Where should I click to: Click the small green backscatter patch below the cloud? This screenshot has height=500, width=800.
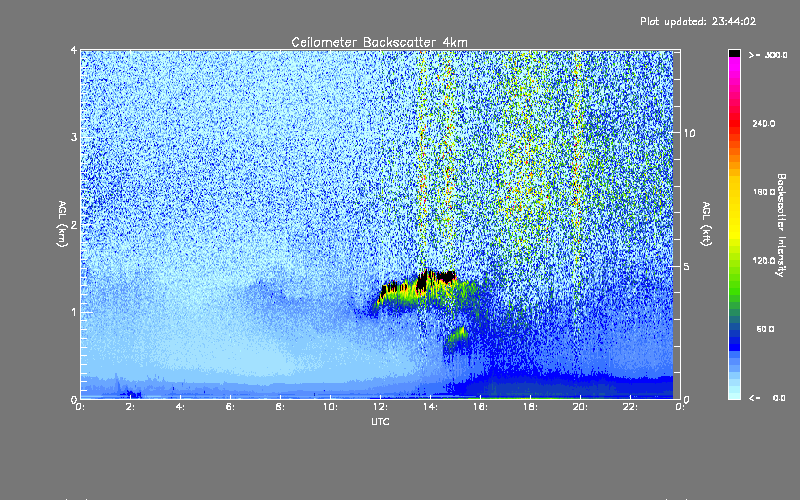[457, 335]
